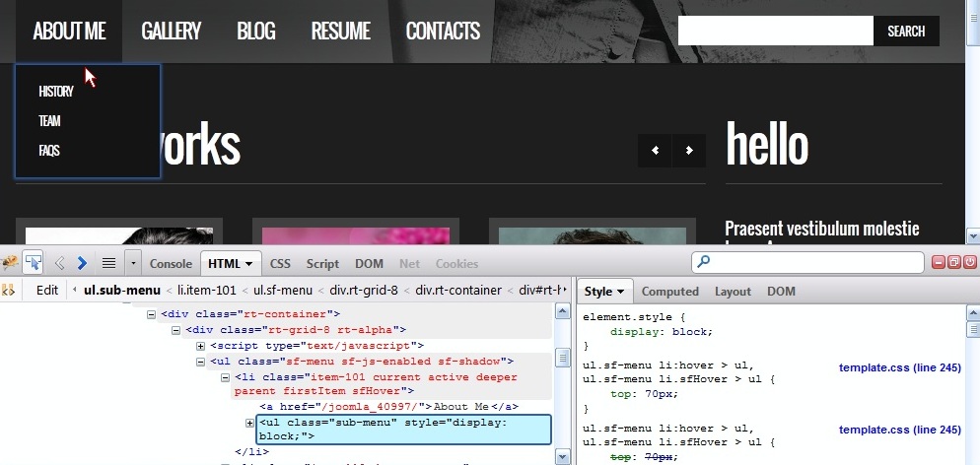Activate the element inspector arrow tool

(34, 262)
